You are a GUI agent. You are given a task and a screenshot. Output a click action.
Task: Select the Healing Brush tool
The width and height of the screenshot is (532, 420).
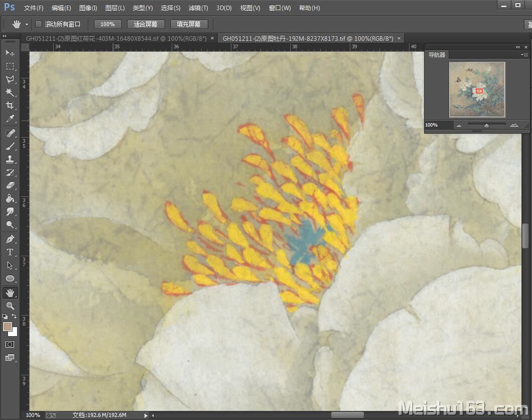(10, 133)
